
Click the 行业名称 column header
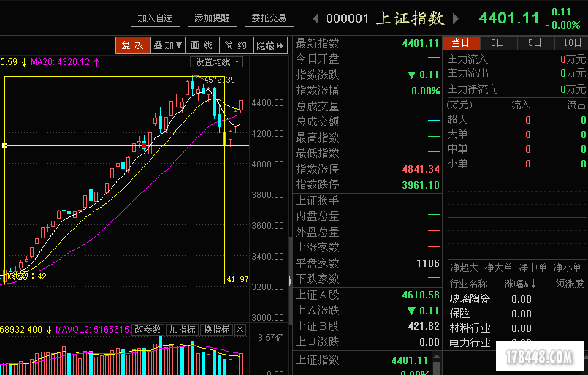tap(469, 284)
